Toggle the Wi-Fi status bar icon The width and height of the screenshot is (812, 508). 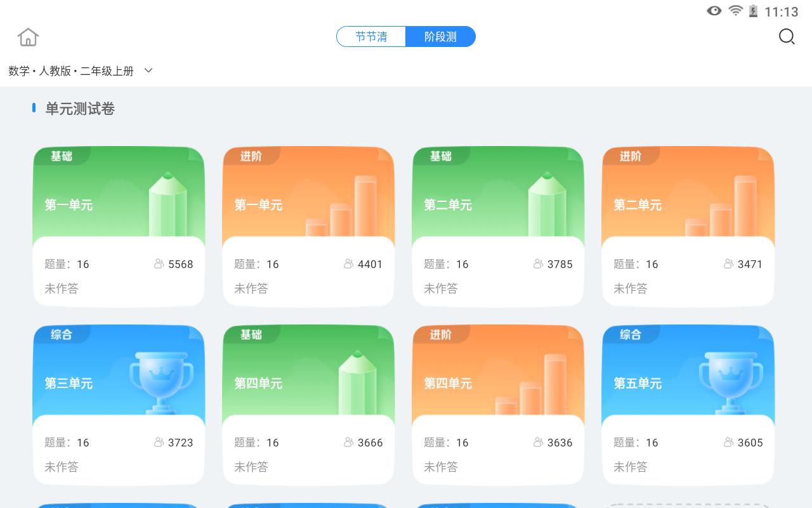pos(735,11)
